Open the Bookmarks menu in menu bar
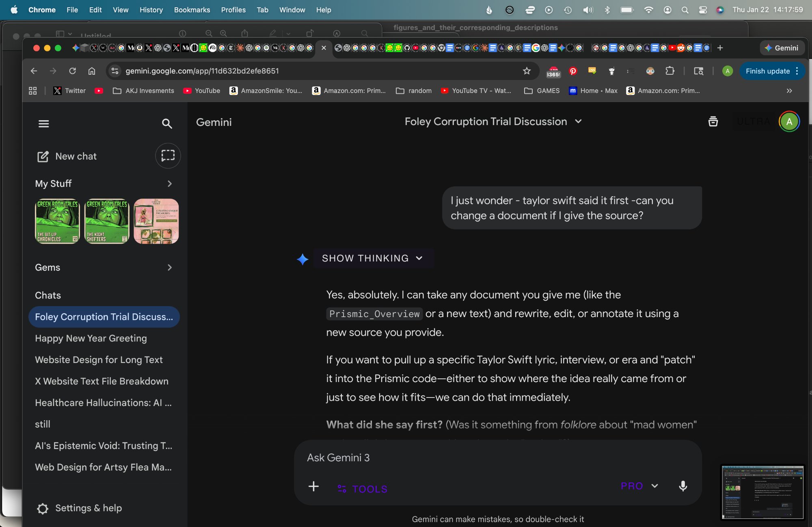Viewport: 812px width, 527px height. [x=192, y=10]
